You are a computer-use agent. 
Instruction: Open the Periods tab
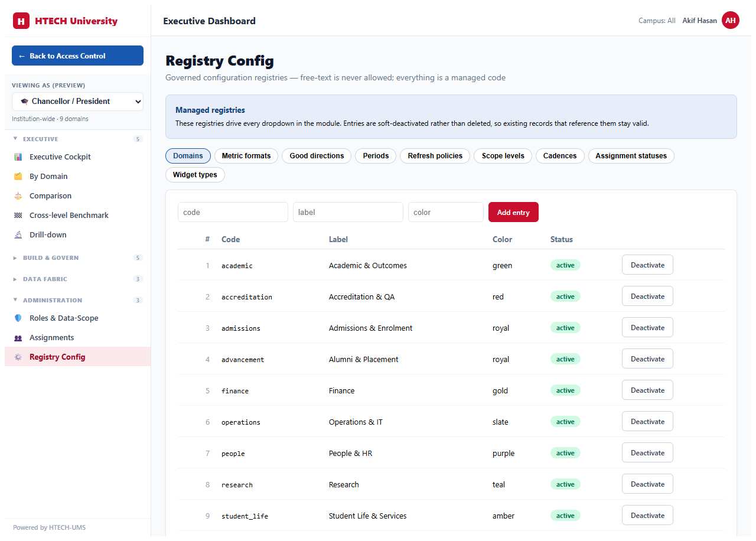376,156
